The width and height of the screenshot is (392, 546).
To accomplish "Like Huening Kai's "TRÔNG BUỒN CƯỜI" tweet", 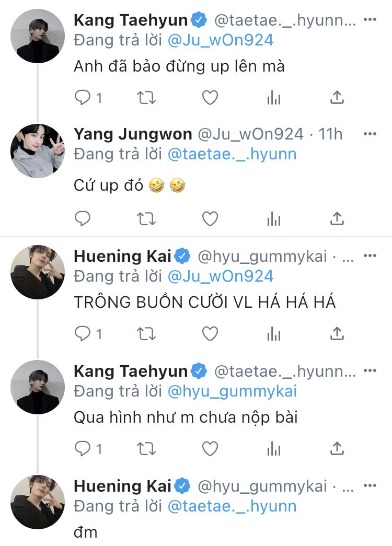I will 210,333.
